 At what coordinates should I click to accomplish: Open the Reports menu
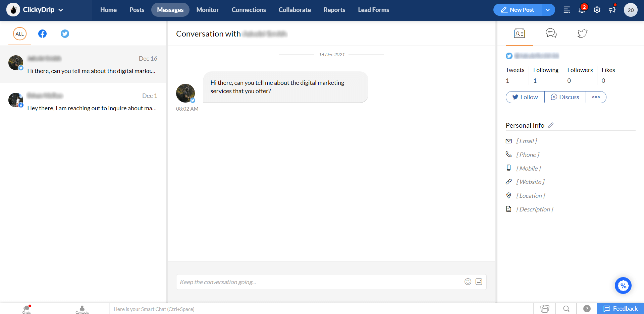point(334,10)
